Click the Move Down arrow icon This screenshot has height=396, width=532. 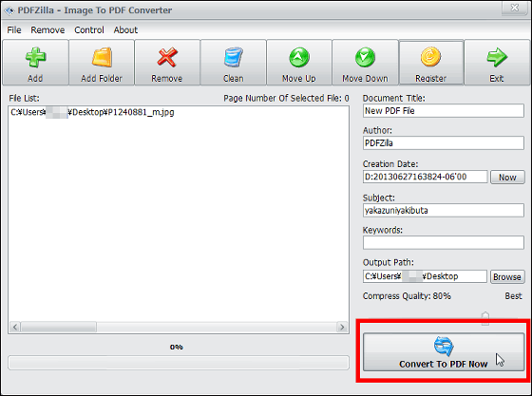[x=365, y=57]
